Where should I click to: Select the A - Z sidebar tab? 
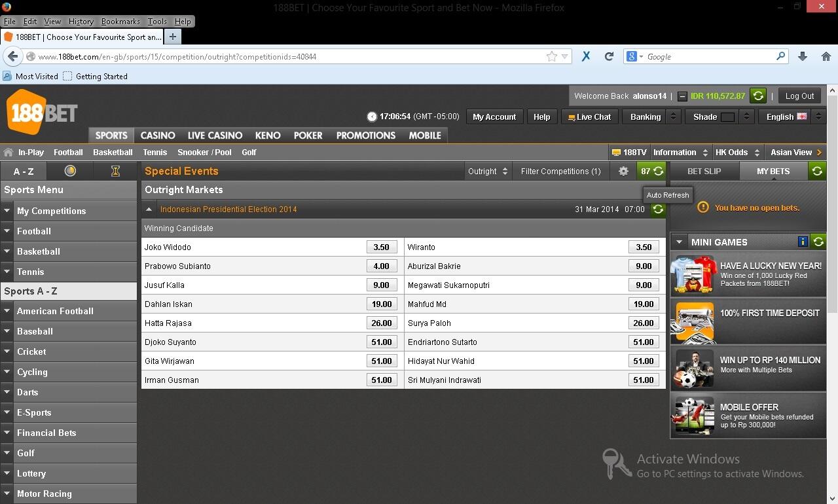point(24,171)
